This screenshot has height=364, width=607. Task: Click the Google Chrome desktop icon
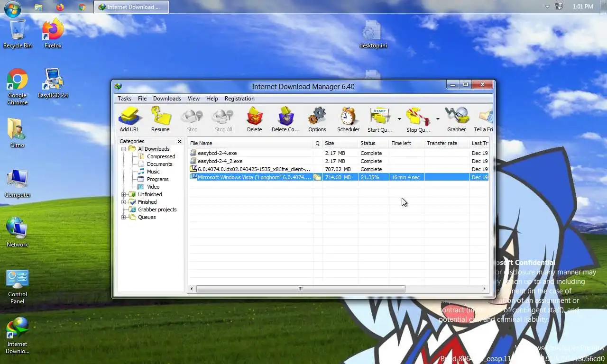[x=18, y=86]
